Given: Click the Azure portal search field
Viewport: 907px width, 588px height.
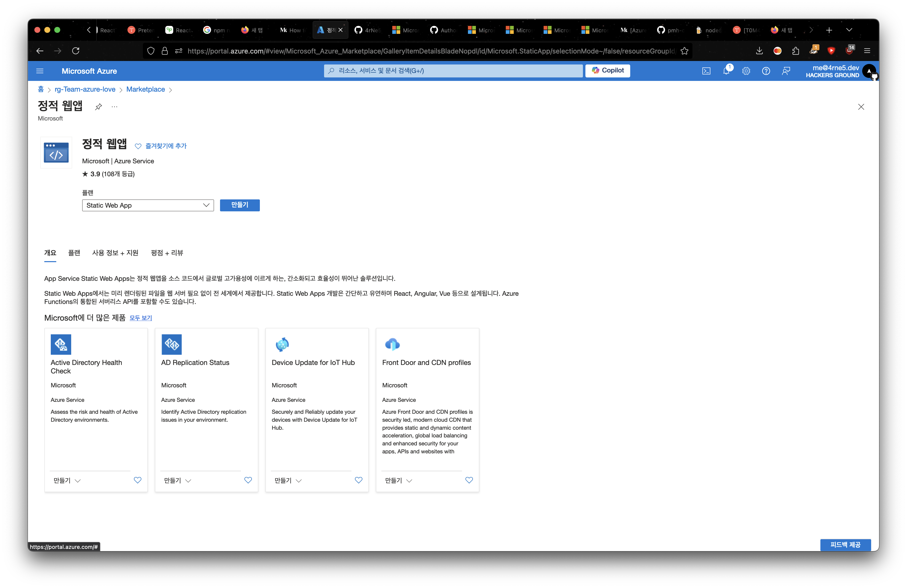Looking at the screenshot, I should tap(453, 71).
